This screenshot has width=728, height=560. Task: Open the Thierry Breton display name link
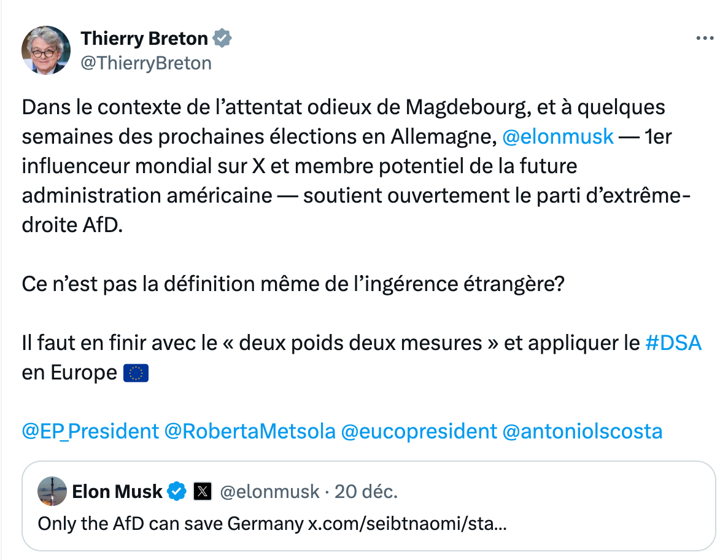144,39
